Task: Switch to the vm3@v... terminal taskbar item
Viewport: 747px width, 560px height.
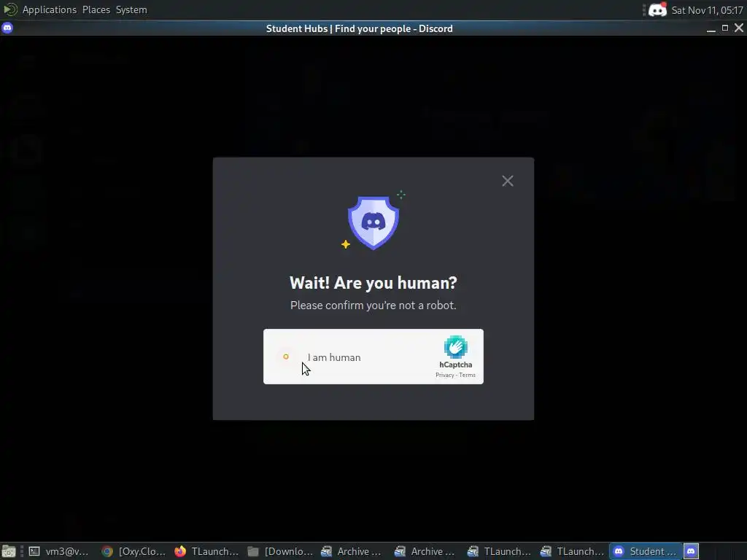Action: (x=59, y=551)
